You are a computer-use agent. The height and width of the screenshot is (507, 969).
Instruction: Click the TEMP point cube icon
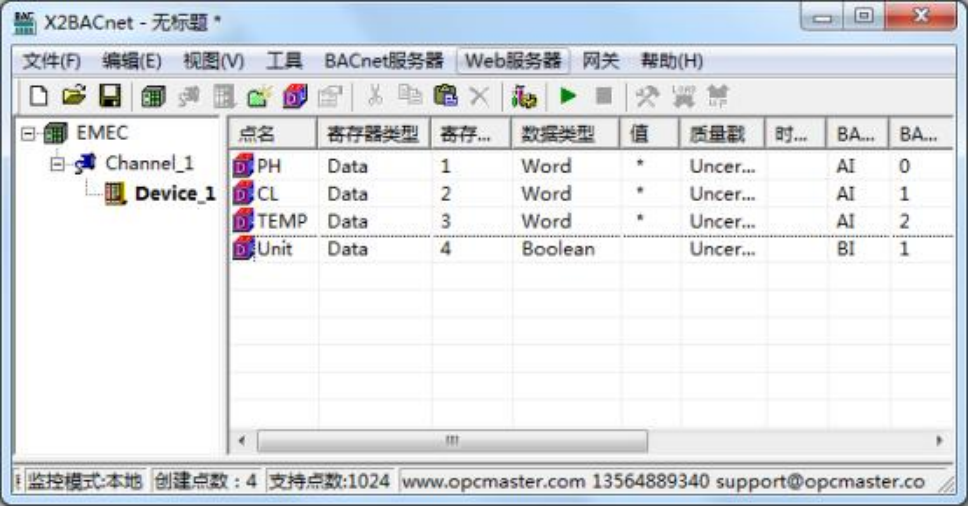click(243, 221)
